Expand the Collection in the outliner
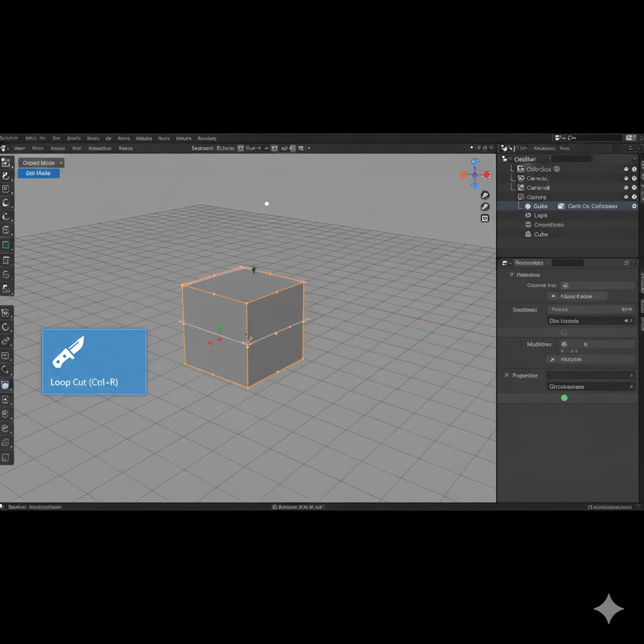Screen dimensions: 644x644 (511, 169)
